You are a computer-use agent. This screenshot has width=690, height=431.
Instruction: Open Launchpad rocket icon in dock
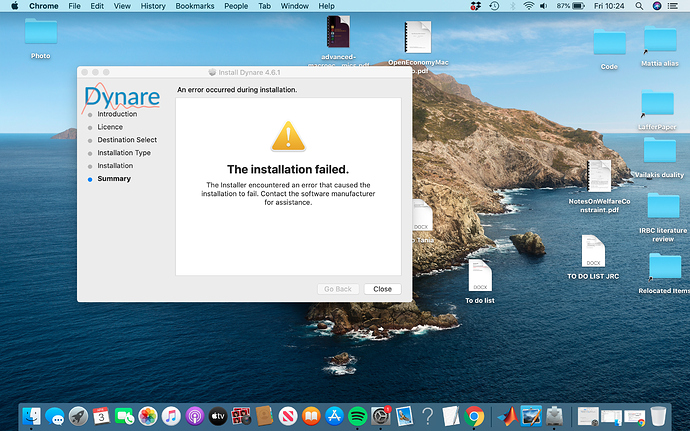(78, 416)
